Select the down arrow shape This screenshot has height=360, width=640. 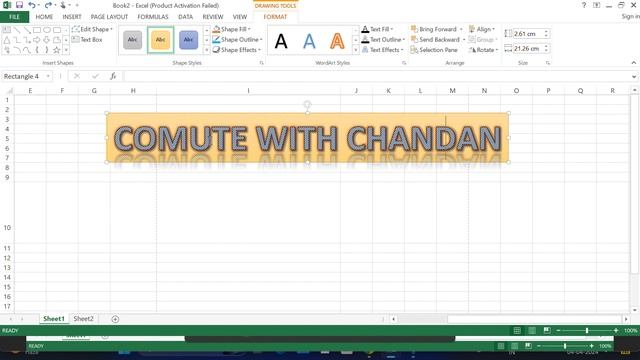tap(47, 40)
